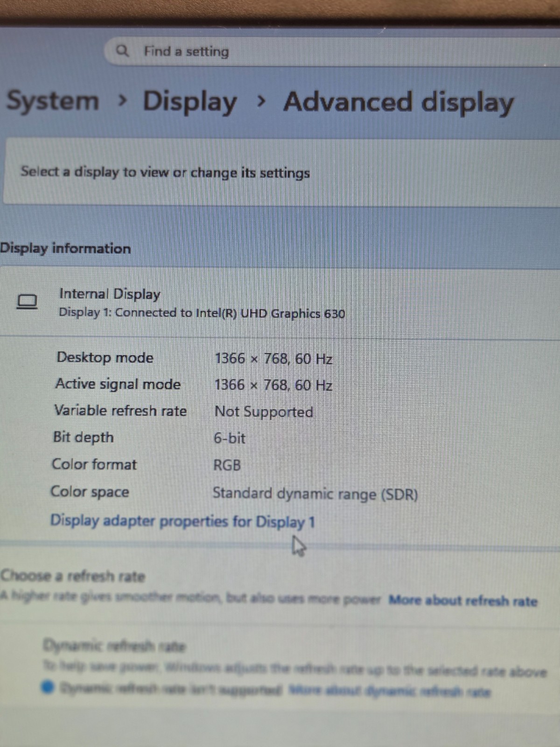Open Display adapter properties for Display 1

pyautogui.click(x=182, y=521)
